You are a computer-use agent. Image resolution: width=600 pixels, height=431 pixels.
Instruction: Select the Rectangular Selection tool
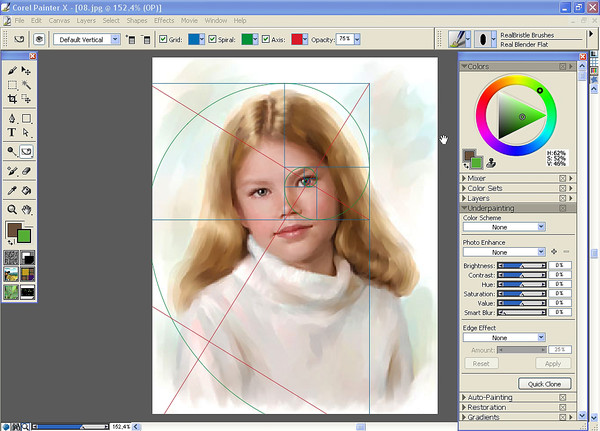point(12,85)
